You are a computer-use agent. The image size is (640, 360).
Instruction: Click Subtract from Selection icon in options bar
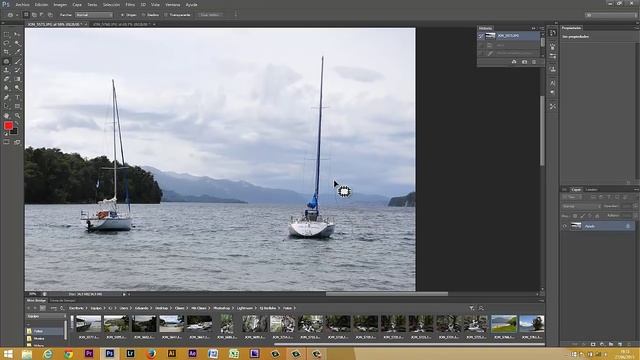tap(42, 15)
